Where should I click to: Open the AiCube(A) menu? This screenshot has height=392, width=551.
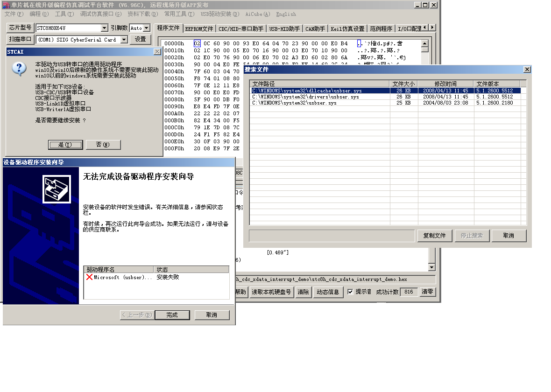258,14
